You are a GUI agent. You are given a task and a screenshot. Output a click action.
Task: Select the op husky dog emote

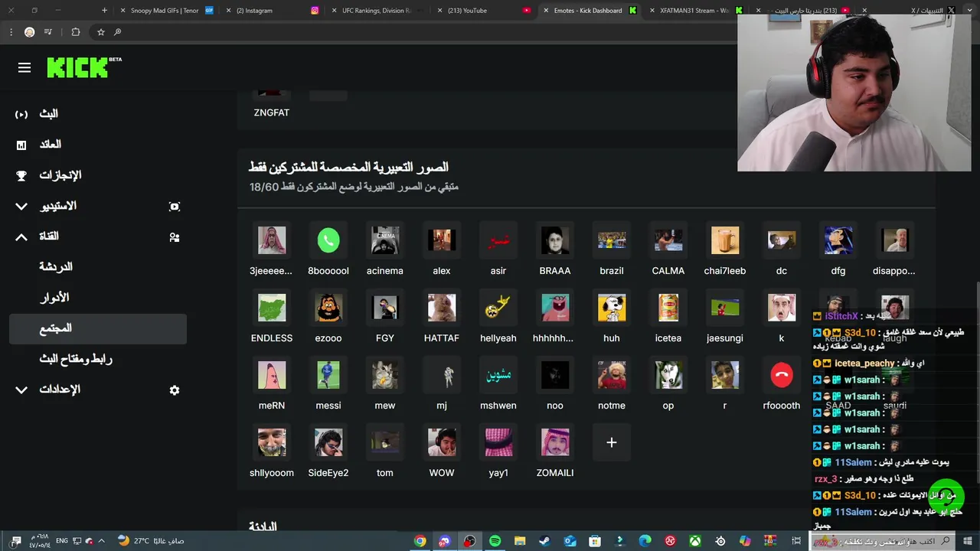(x=668, y=375)
